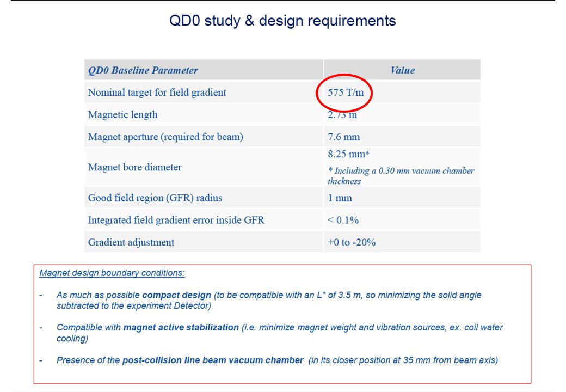Click the '2.73 m' magnetic length value
This screenshot has height=392, width=566.
coord(342,115)
